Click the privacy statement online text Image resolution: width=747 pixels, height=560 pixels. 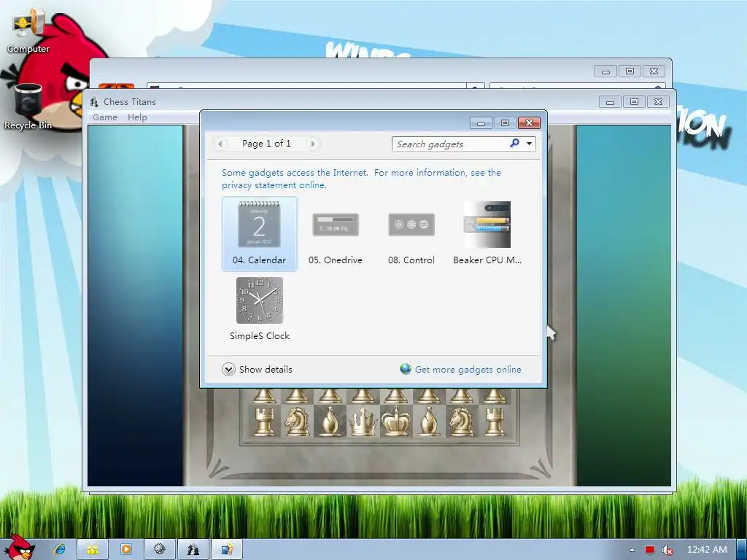click(274, 184)
